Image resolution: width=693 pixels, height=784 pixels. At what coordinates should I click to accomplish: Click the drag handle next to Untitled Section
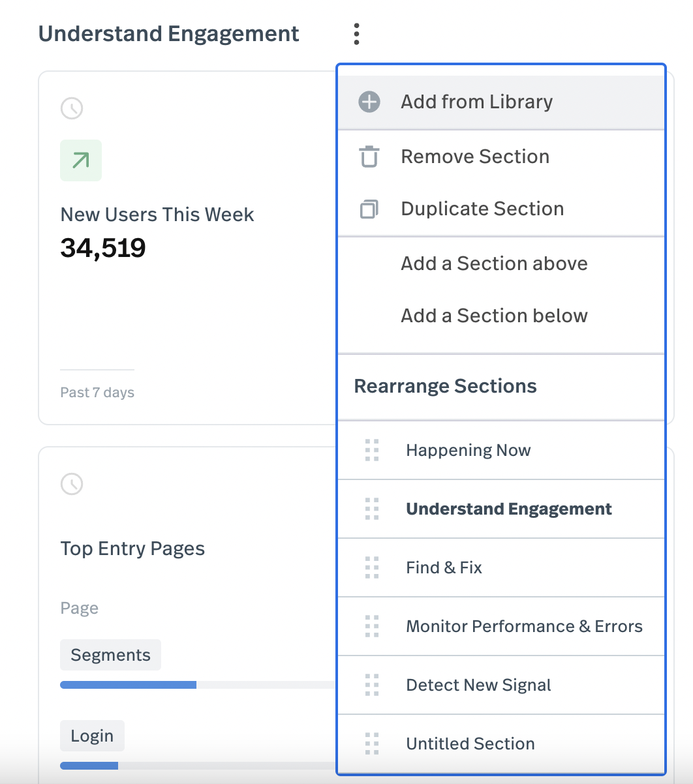point(372,744)
